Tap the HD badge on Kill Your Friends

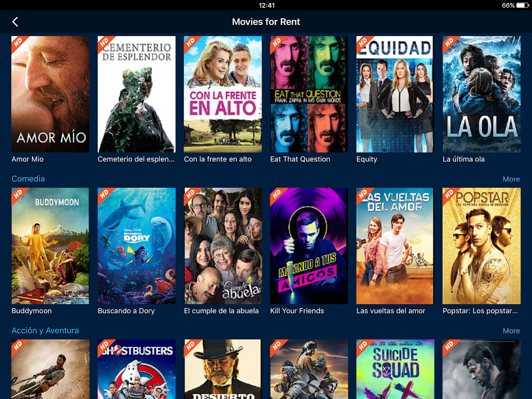[277, 195]
